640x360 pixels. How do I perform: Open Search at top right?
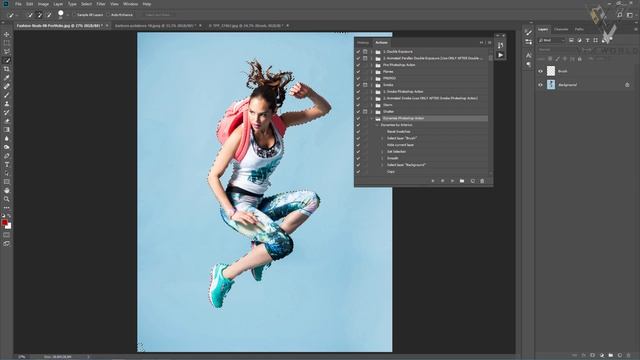[x=620, y=15]
